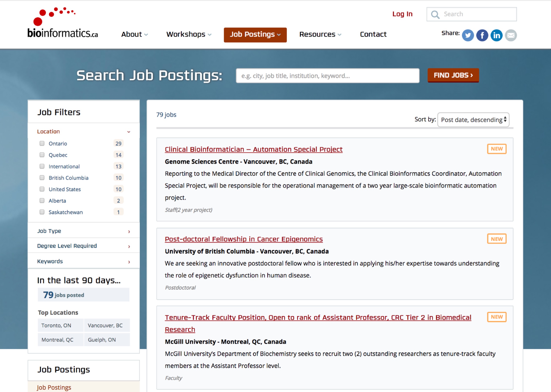Expand the Job Type filter section
The image size is (551, 392).
[84, 231]
